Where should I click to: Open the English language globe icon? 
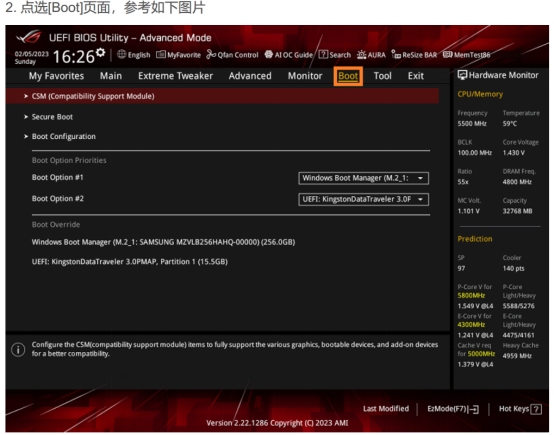coord(122,54)
